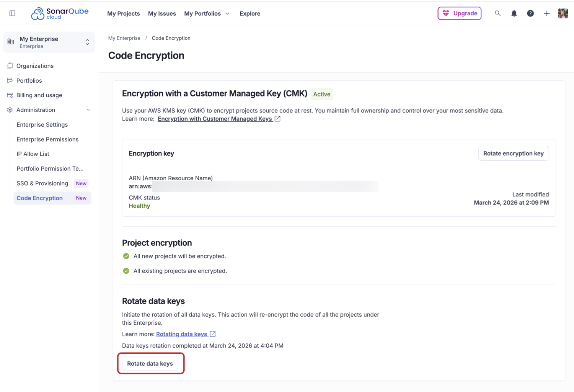Click the Billing and usage card icon

10,95
